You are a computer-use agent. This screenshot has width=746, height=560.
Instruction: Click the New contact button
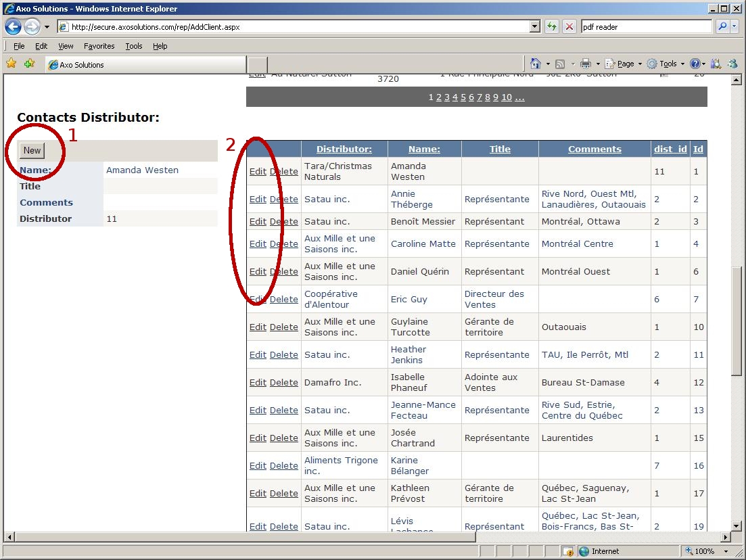click(x=32, y=150)
